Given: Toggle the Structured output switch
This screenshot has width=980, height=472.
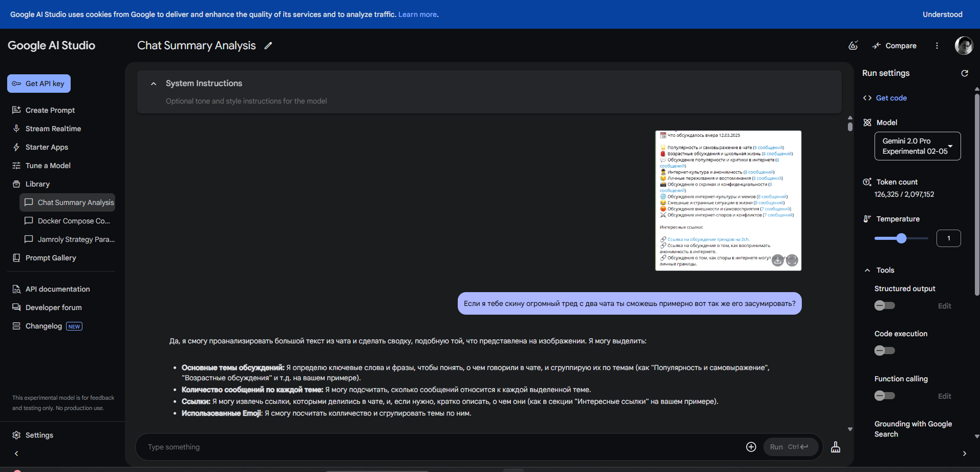Looking at the screenshot, I should click(885, 305).
